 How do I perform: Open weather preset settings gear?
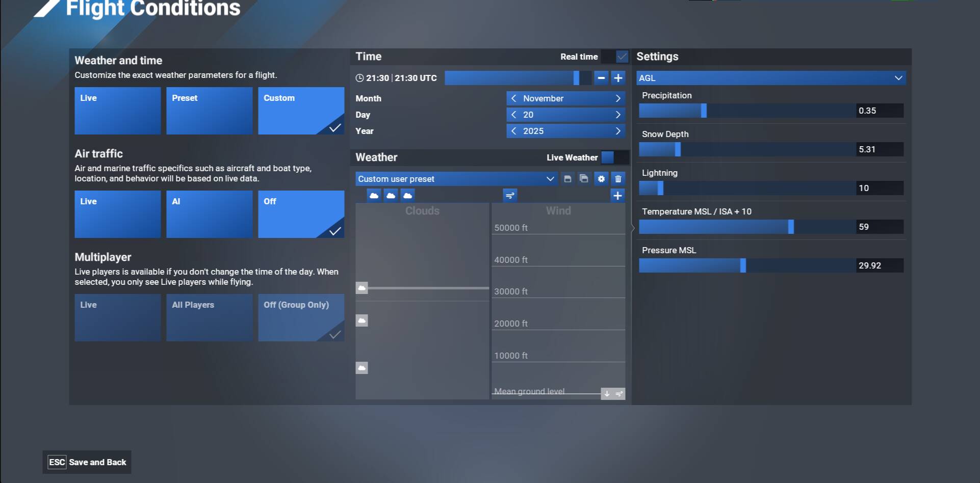(602, 179)
